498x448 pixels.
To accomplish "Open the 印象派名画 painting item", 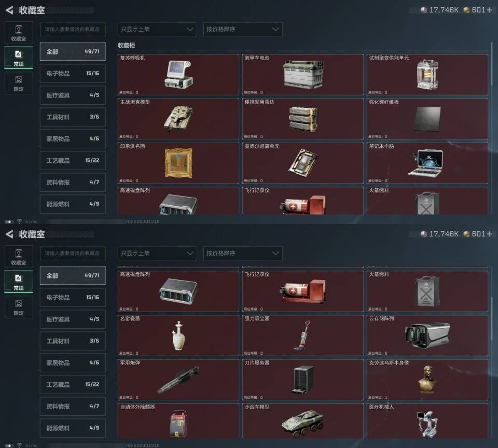I will point(178,163).
